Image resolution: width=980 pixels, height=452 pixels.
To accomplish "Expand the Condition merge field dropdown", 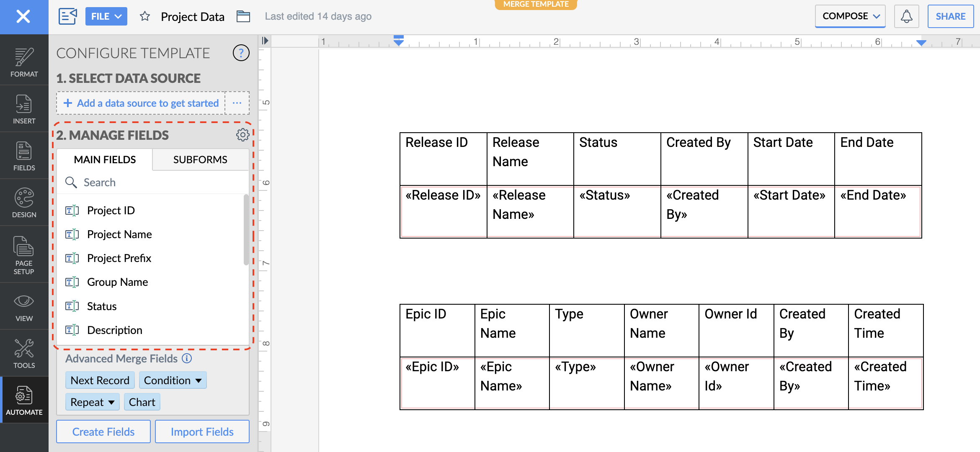I will click(x=173, y=380).
